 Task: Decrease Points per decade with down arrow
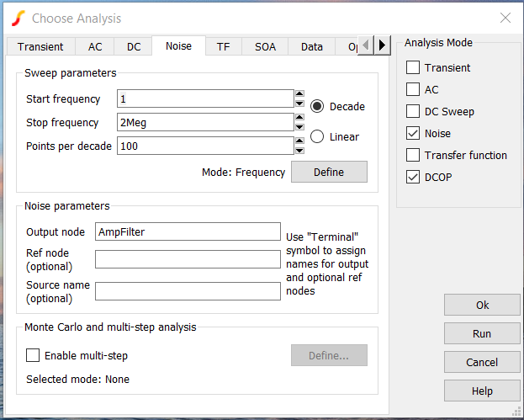299,151
